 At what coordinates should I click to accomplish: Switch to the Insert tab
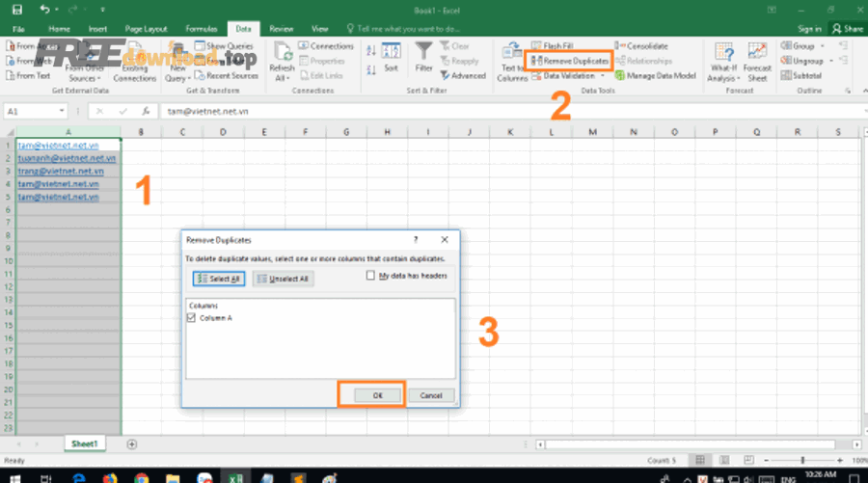(x=97, y=29)
